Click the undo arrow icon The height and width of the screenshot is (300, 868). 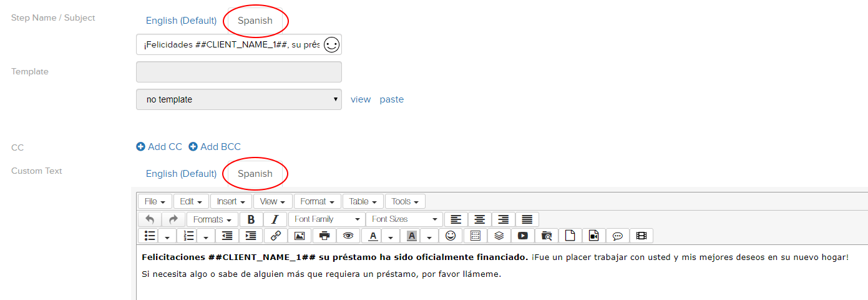pyautogui.click(x=150, y=219)
